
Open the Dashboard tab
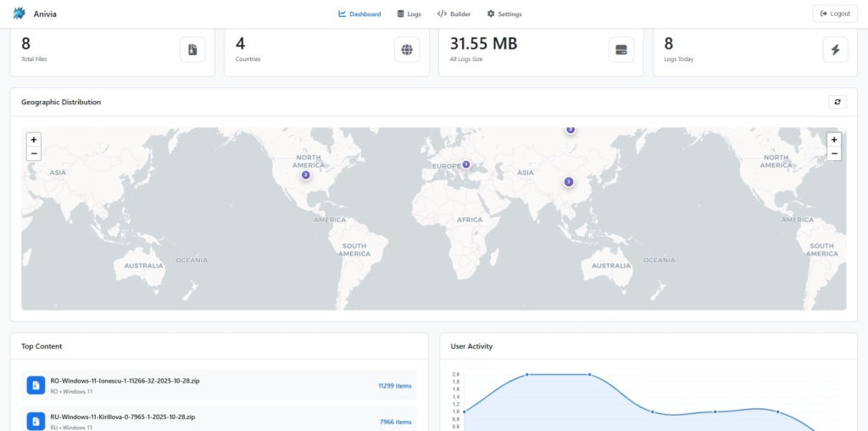359,14
